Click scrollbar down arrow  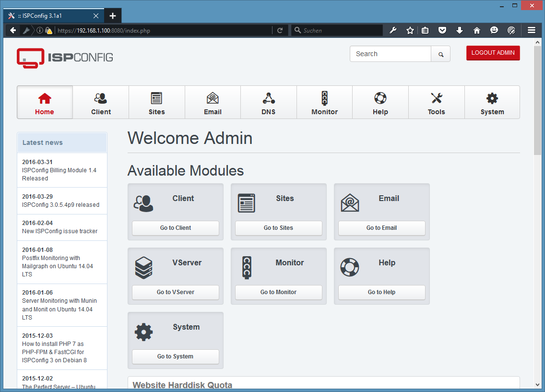(537, 385)
